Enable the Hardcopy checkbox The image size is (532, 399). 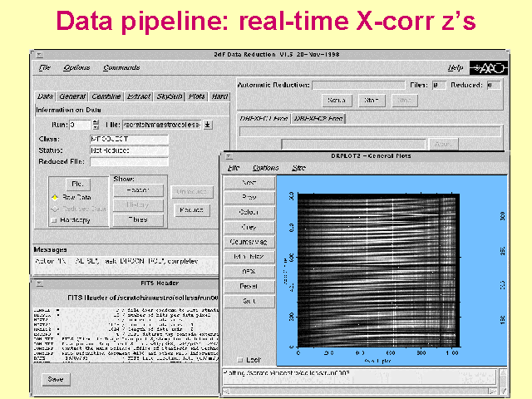coord(55,220)
